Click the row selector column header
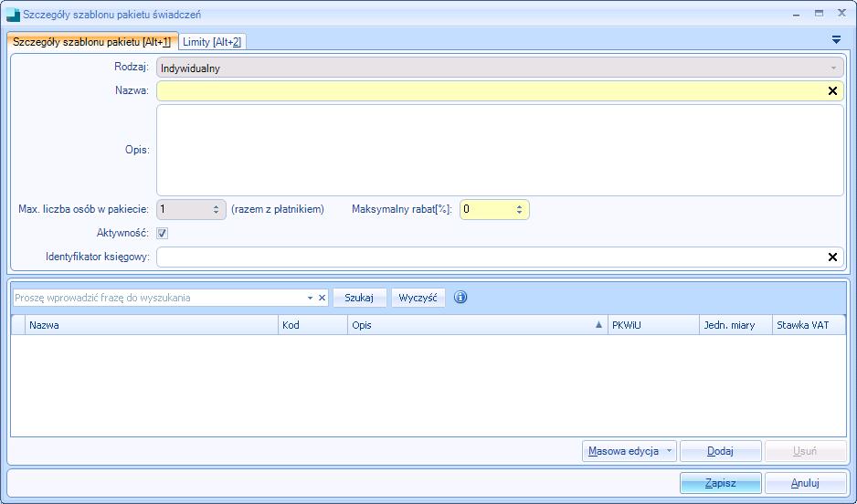 tap(18, 325)
